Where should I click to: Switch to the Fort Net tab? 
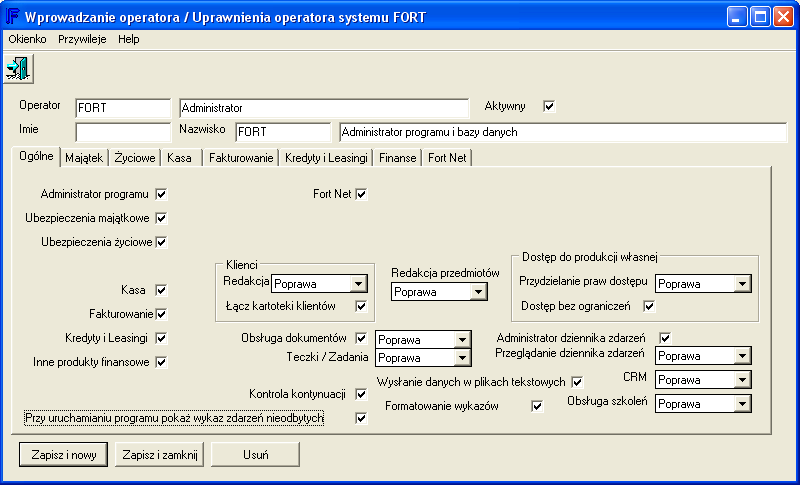447,158
